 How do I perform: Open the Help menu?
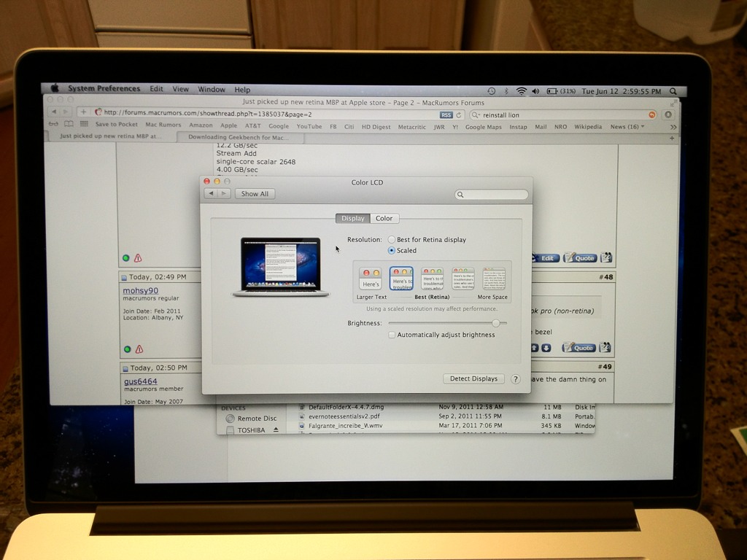(x=242, y=90)
